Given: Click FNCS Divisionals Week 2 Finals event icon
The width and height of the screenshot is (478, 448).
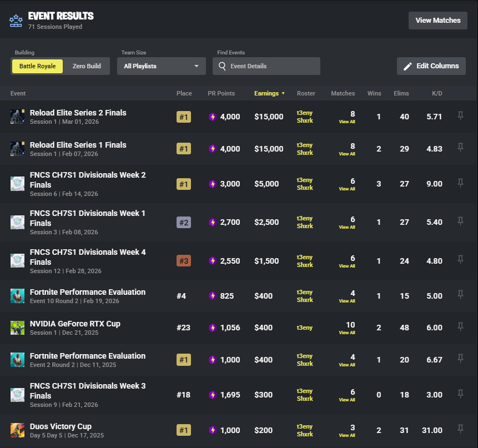Looking at the screenshot, I should pos(17,184).
